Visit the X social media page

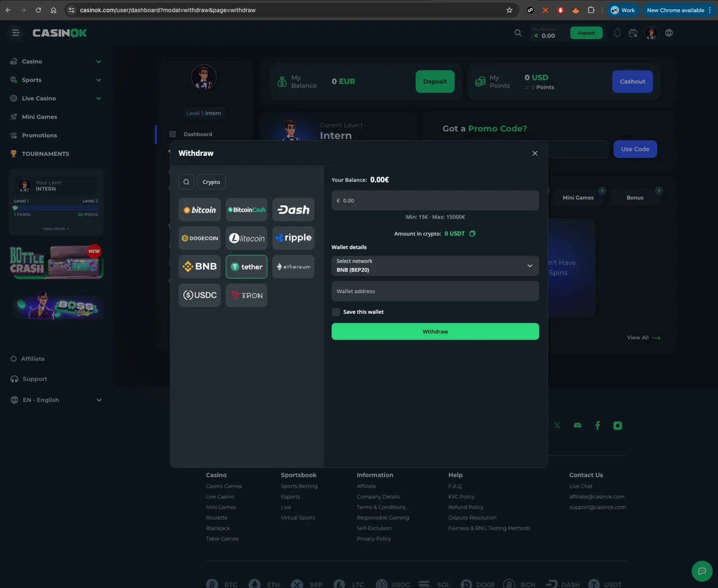point(557,425)
